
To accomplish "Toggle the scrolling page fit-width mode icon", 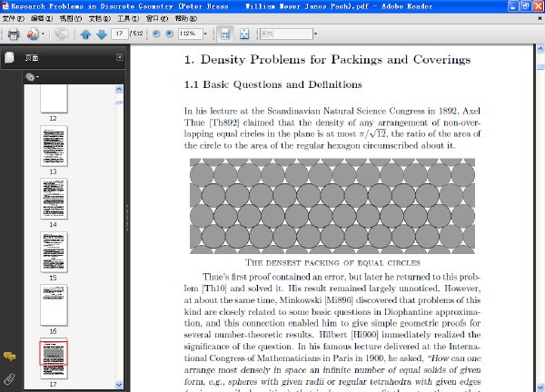I will [225, 34].
